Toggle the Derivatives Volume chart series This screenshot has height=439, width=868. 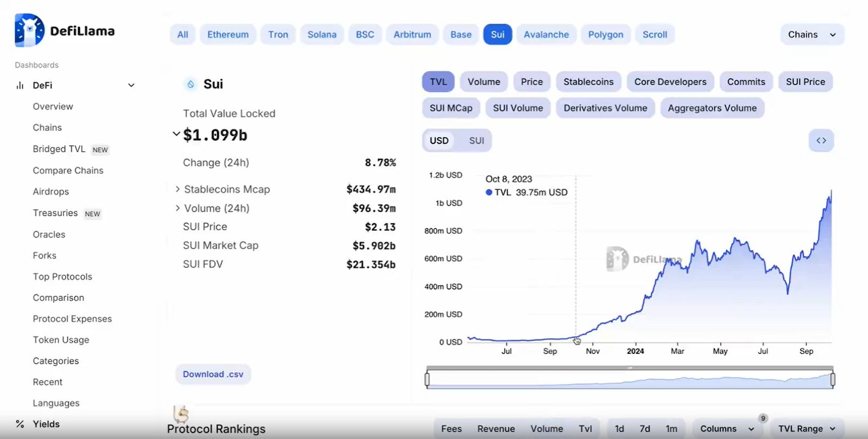tap(605, 108)
